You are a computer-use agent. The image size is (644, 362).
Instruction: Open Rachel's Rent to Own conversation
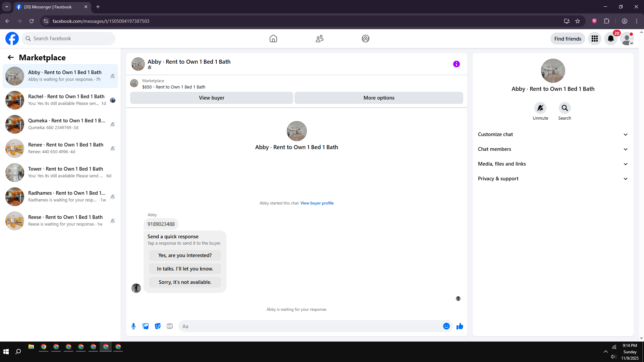coord(60,100)
